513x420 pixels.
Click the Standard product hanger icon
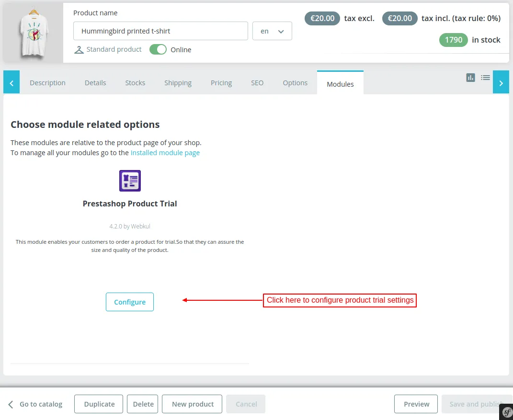[x=79, y=50]
